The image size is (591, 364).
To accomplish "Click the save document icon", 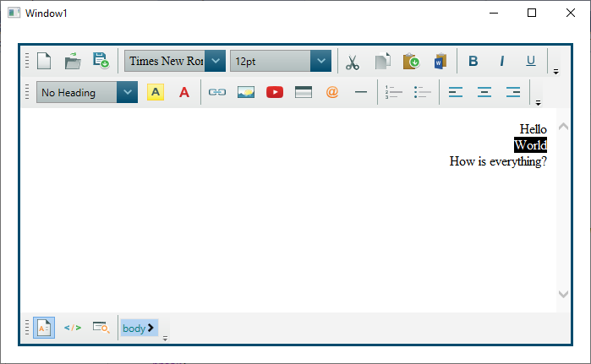I will 101,61.
